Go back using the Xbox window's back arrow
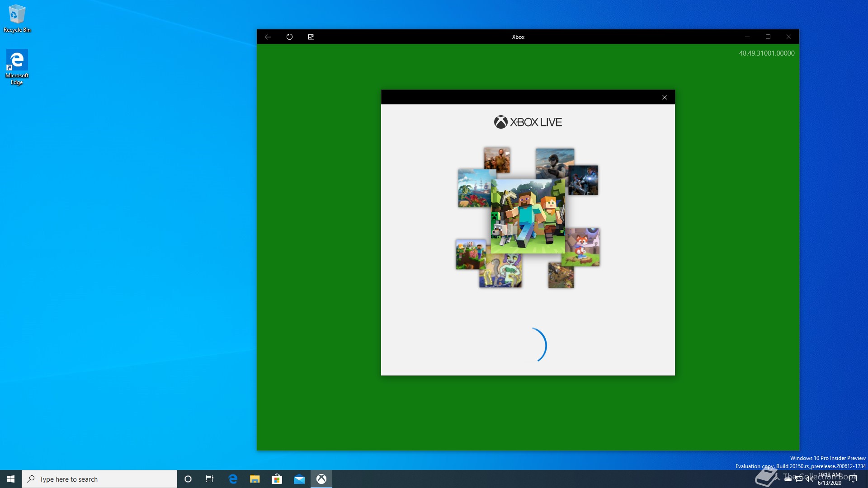Screen dimensions: 868x488 coord(268,37)
